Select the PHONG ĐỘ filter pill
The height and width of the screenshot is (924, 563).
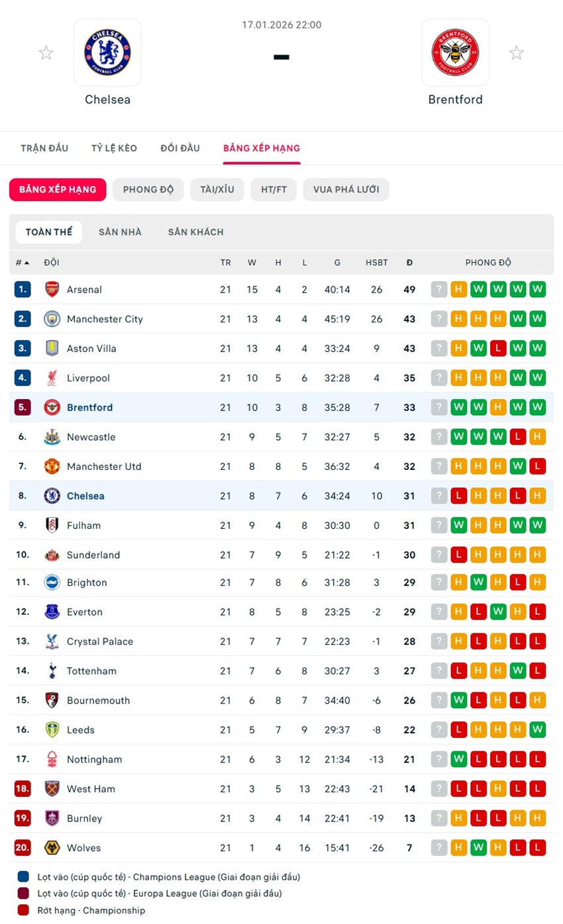(148, 189)
